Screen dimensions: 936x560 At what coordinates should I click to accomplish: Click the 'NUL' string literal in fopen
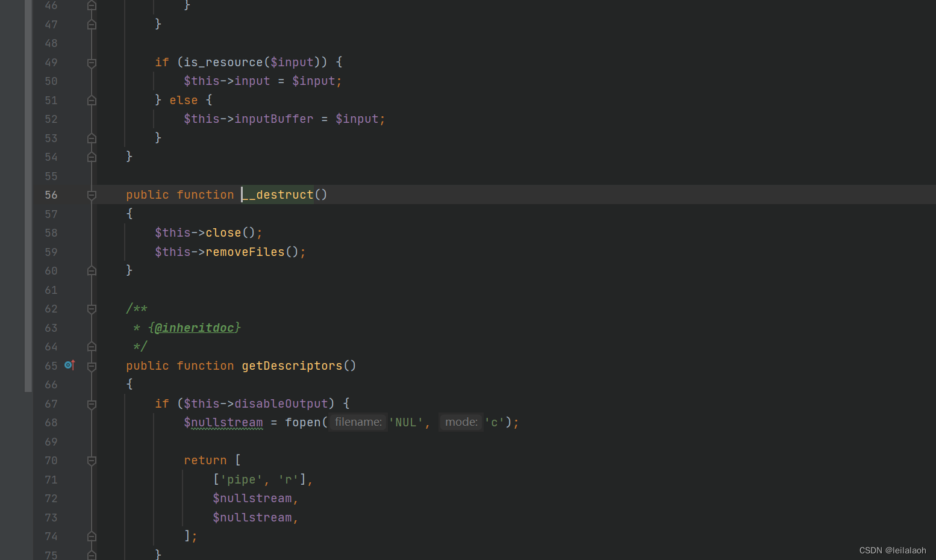click(x=405, y=422)
